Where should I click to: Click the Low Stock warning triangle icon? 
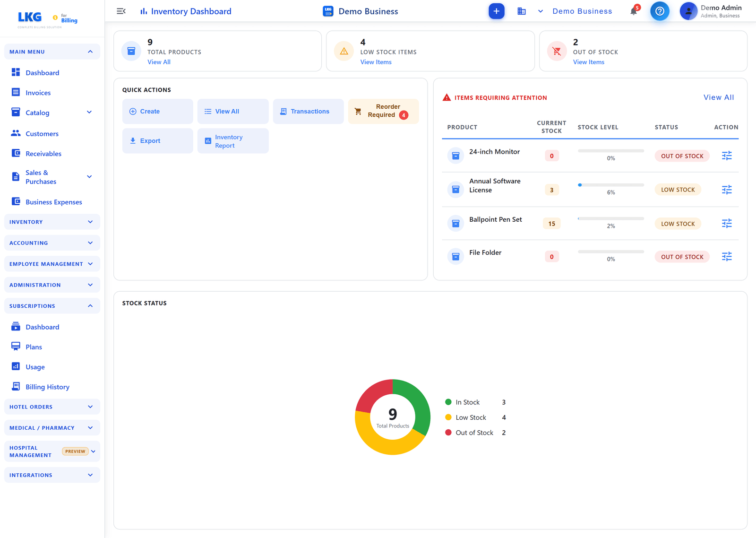tap(344, 51)
